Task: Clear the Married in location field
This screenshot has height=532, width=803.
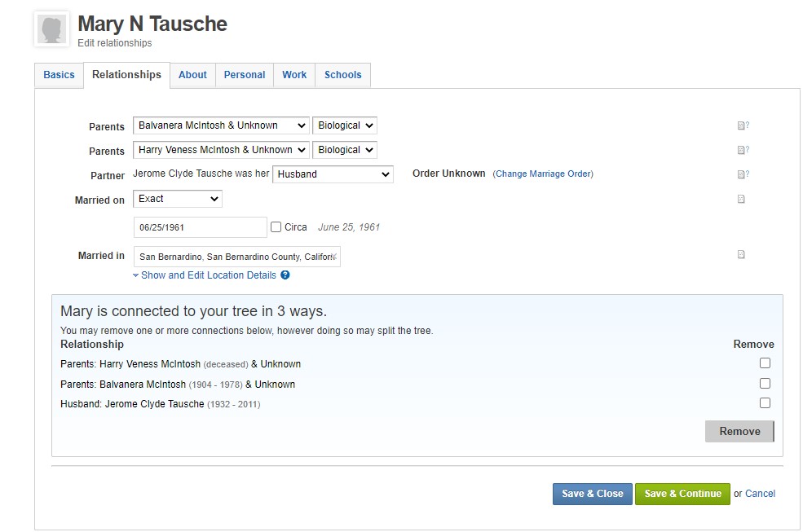Action: click(333, 257)
